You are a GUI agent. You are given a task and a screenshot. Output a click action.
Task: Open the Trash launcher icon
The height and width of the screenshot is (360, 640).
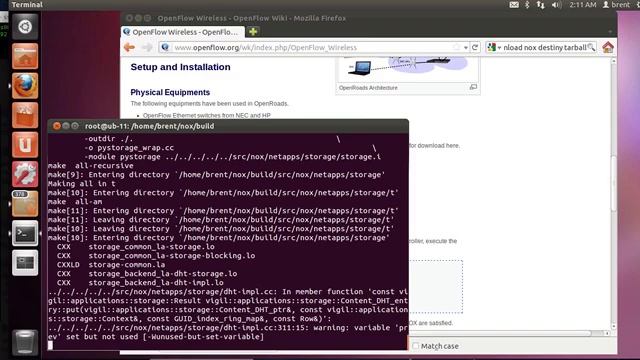pyautogui.click(x=25, y=342)
